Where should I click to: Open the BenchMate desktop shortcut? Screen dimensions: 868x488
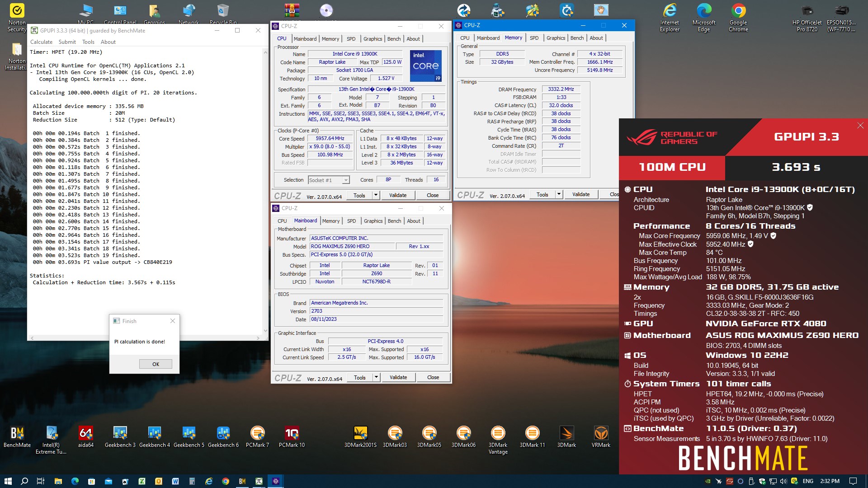point(17,436)
